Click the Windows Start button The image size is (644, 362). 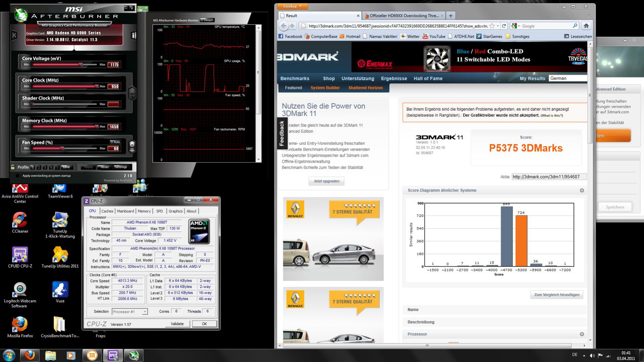coord(9,355)
